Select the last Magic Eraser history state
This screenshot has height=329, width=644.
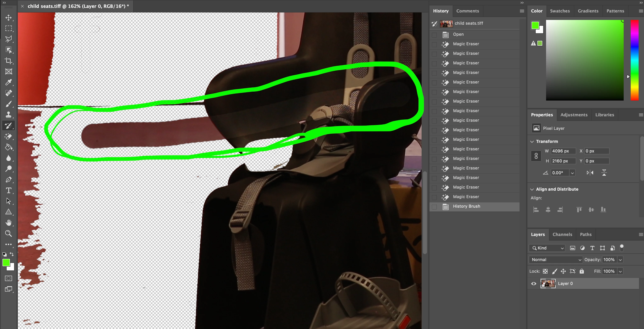(x=466, y=197)
